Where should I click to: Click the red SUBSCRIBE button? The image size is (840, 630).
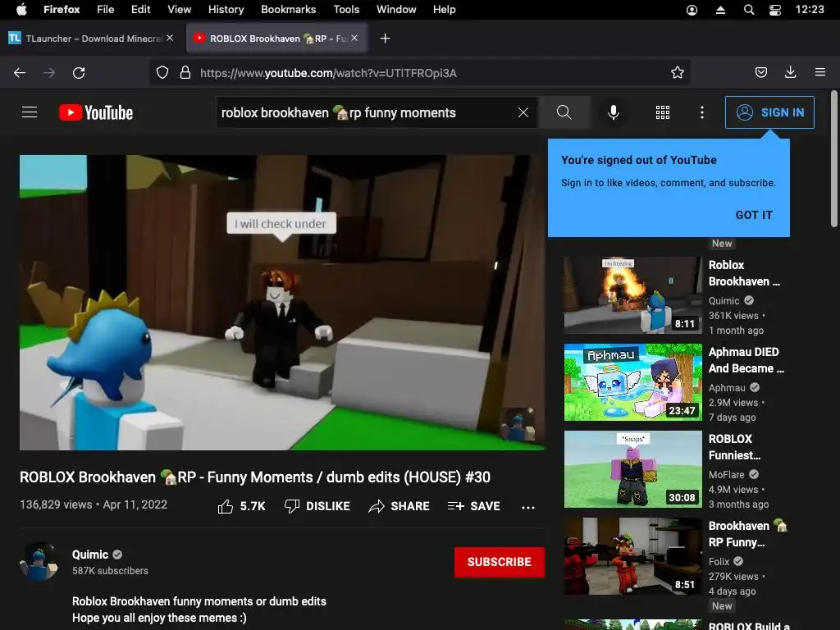tap(500, 562)
